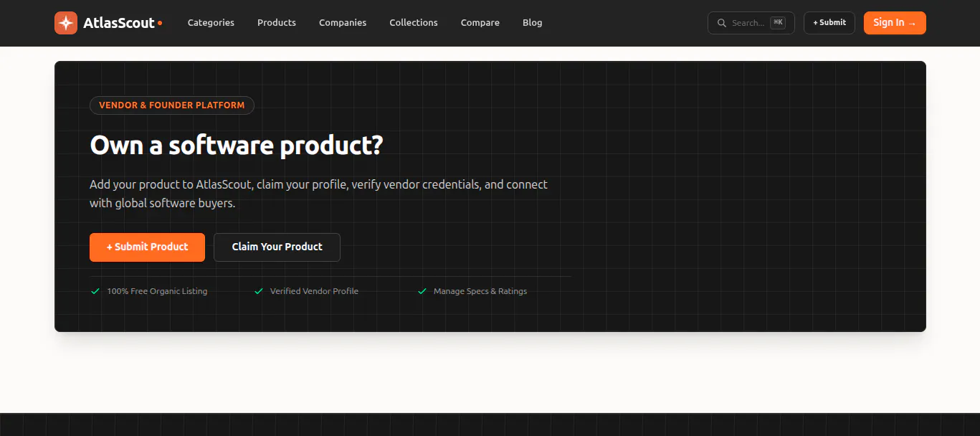The image size is (980, 436).
Task: Click the Claim Your Product button
Action: pos(277,247)
